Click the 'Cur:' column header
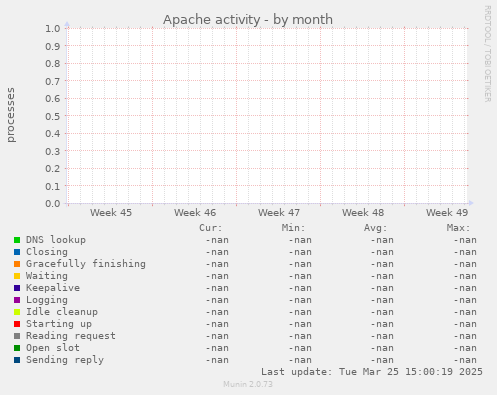The height and width of the screenshot is (395, 497). click(x=211, y=228)
